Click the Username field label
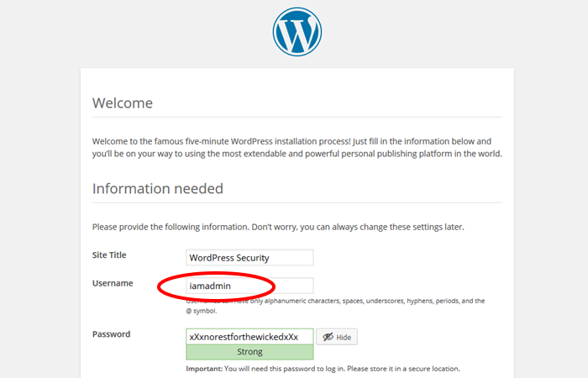 click(x=113, y=283)
